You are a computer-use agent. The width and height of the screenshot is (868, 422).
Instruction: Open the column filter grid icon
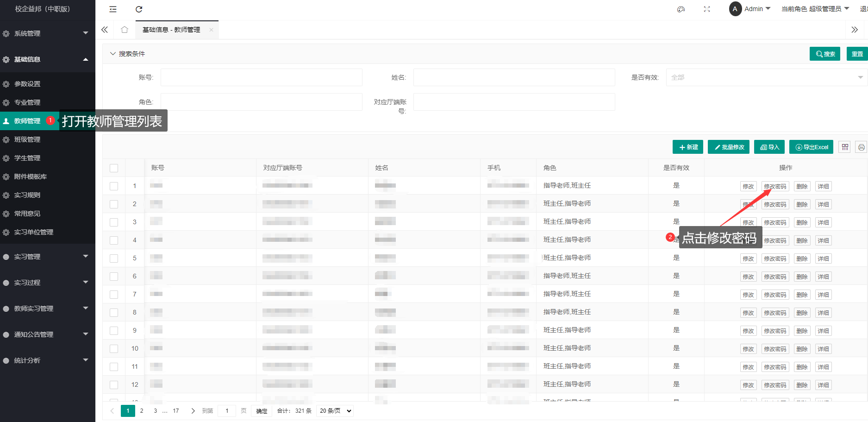click(x=845, y=147)
